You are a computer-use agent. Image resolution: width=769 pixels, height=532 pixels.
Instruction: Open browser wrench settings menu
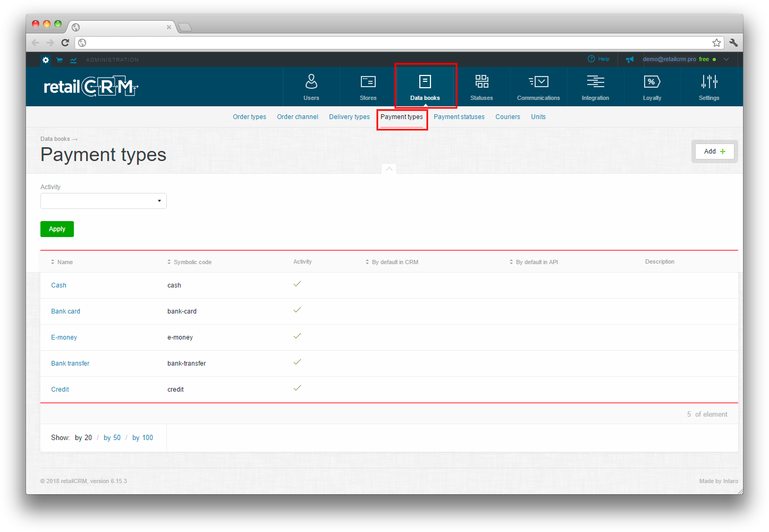point(733,43)
